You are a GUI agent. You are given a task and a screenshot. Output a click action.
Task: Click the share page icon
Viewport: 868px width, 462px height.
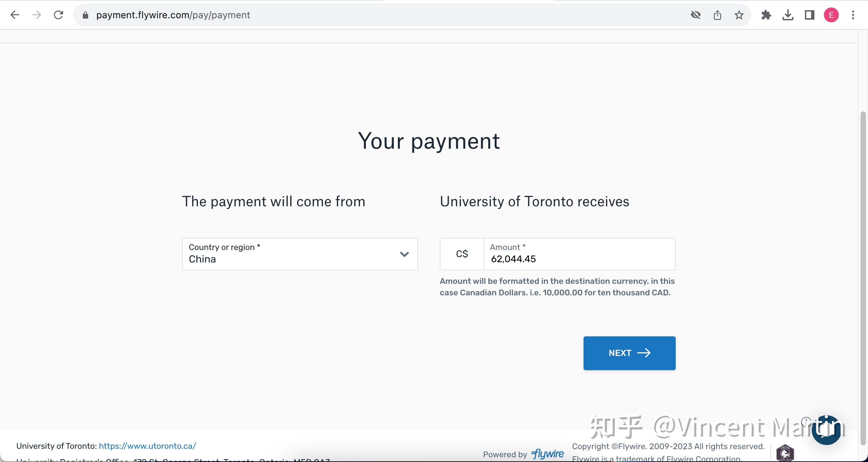717,15
